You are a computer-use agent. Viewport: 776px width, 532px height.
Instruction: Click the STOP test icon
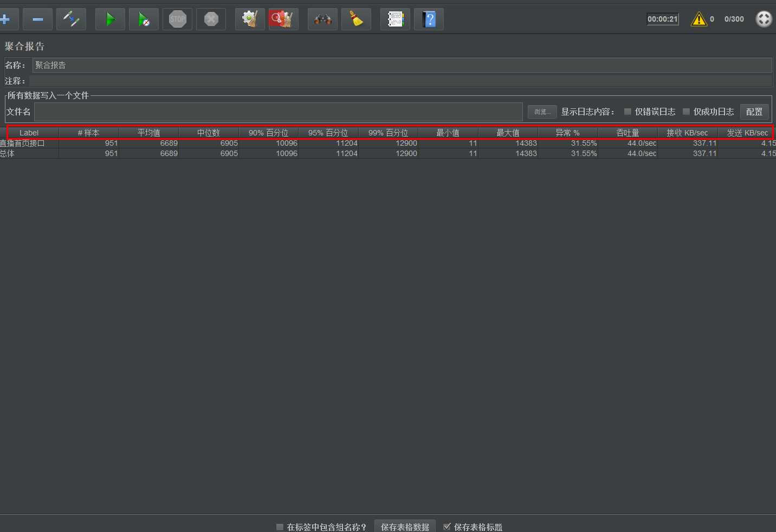(x=178, y=20)
